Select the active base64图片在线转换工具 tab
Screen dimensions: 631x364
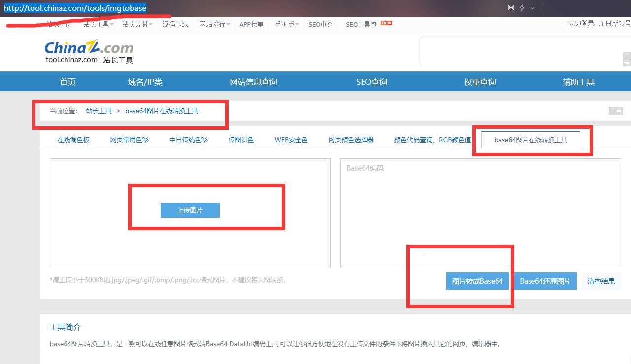tap(531, 140)
